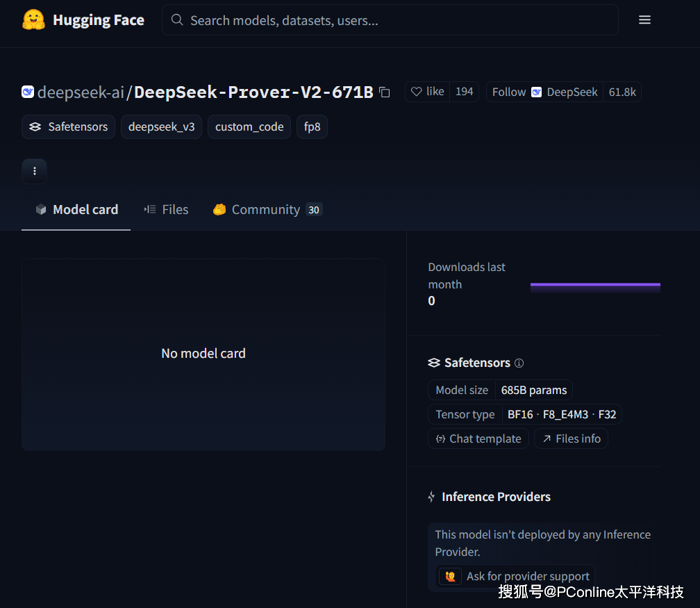This screenshot has width=700, height=608.
Task: Open the fp8 tag filter
Action: [x=312, y=126]
